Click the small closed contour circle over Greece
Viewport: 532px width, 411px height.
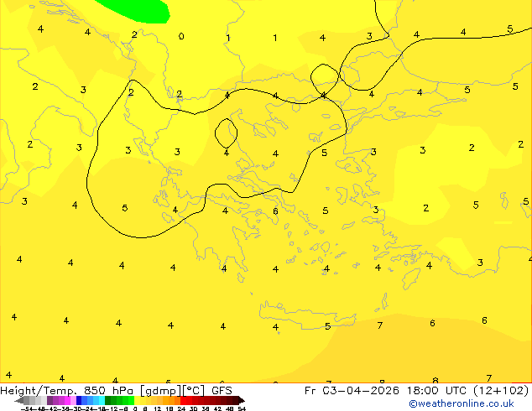click(226, 133)
